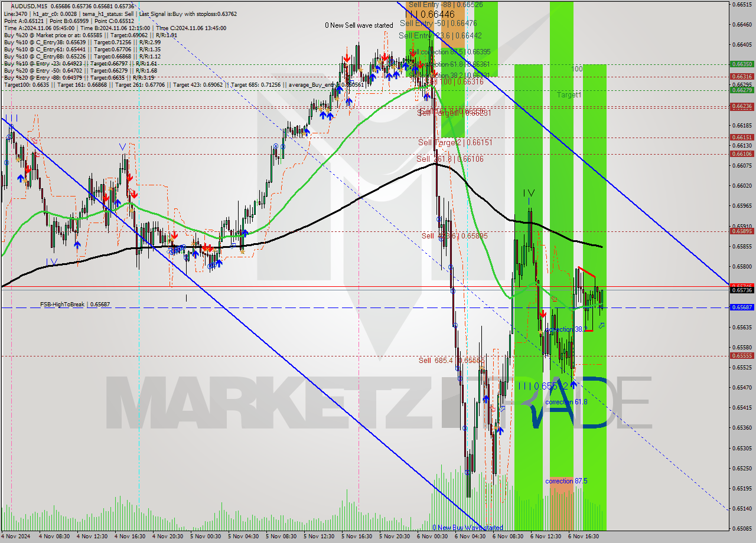Click the 'Sell 100 | 0.66316' label
The image size is (756, 543).
pyautogui.click(x=455, y=81)
